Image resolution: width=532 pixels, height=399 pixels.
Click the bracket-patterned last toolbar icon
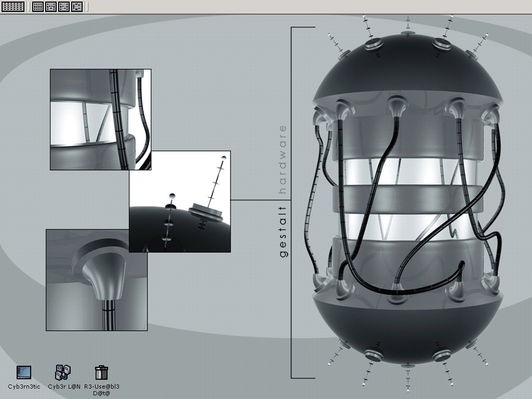pyautogui.click(x=76, y=7)
